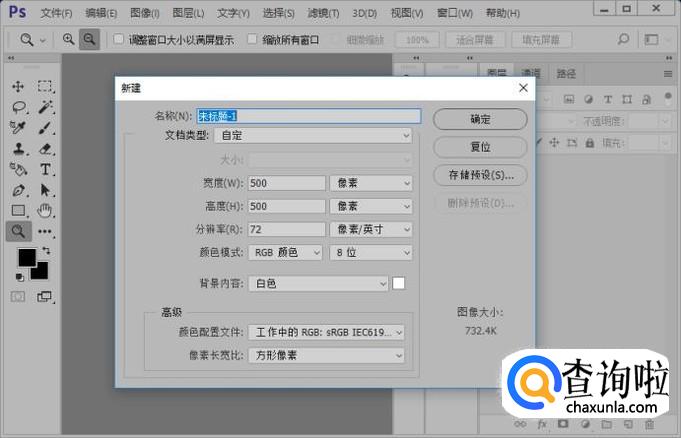Screen dimensions: 681x438
Task: Click the 确定 button
Action: [480, 119]
